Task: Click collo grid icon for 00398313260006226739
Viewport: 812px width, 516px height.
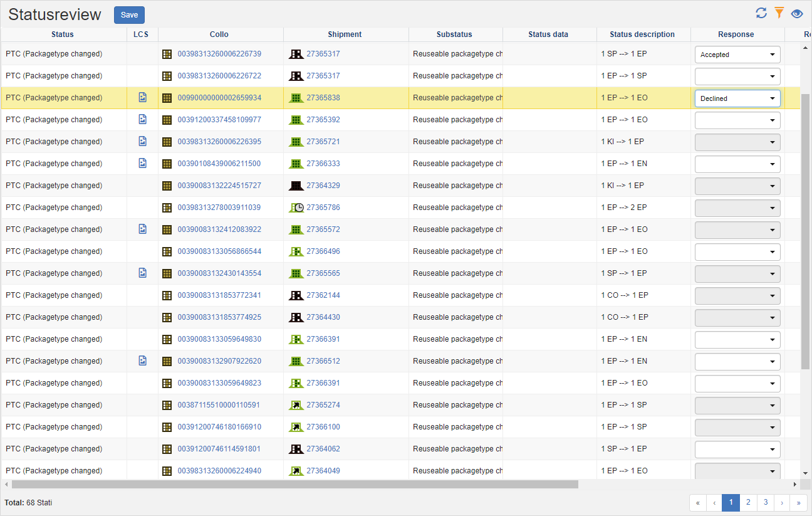Action: coord(167,55)
